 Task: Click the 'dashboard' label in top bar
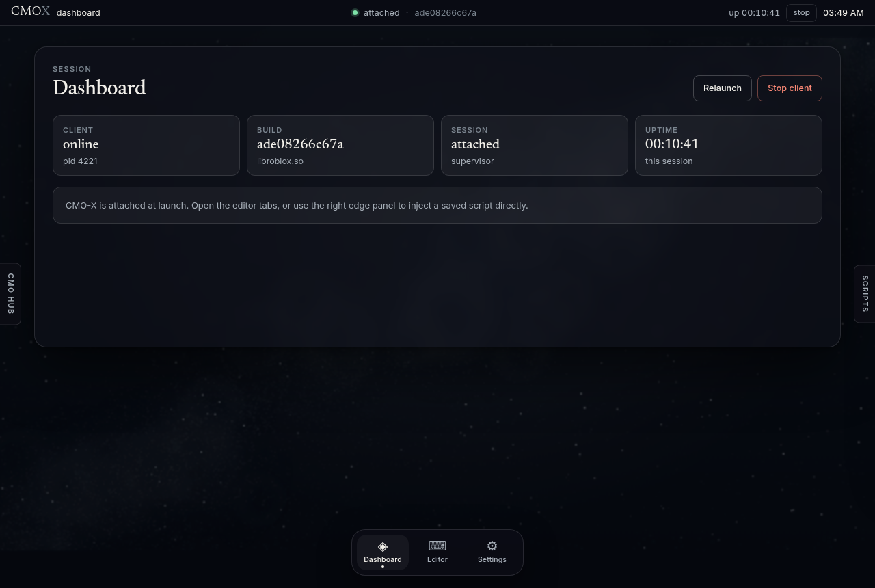79,12
